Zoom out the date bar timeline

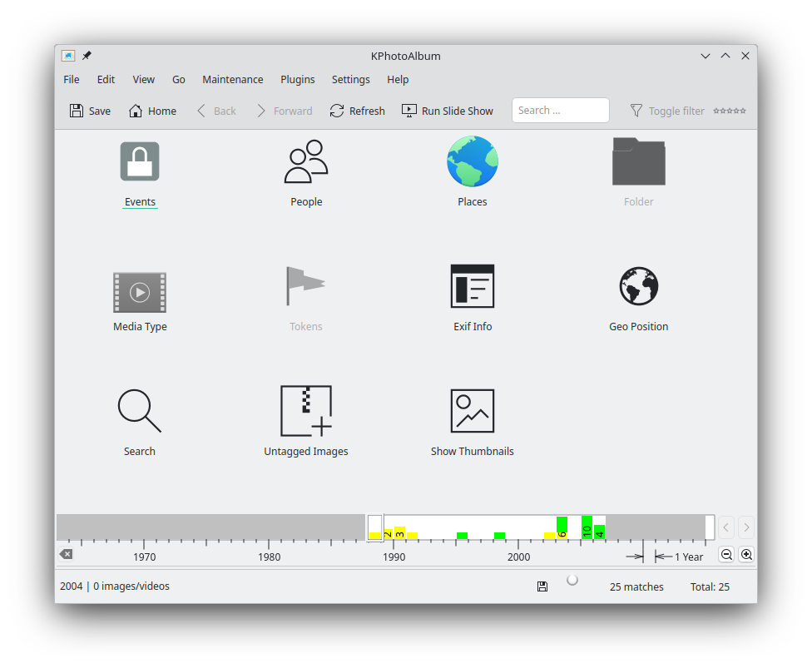pos(726,555)
